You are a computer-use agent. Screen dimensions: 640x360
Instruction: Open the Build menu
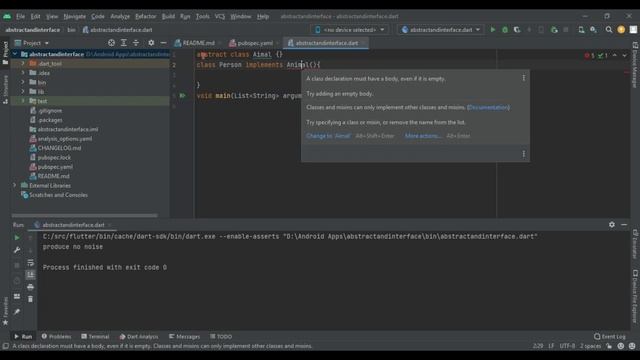[x=168, y=16]
